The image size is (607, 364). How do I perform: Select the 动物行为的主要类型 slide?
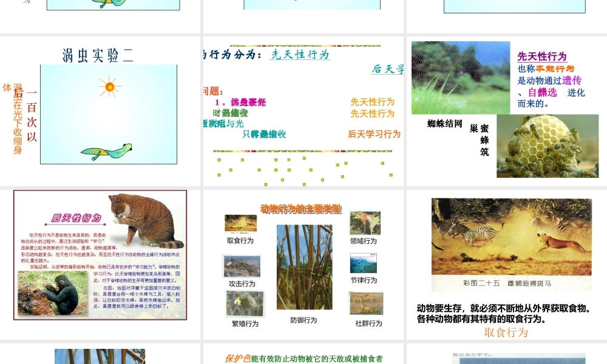303,265
